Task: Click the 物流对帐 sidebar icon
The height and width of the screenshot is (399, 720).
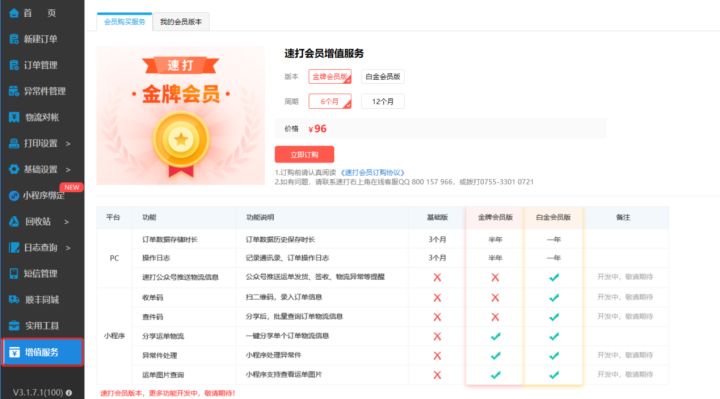Action: click(14, 117)
